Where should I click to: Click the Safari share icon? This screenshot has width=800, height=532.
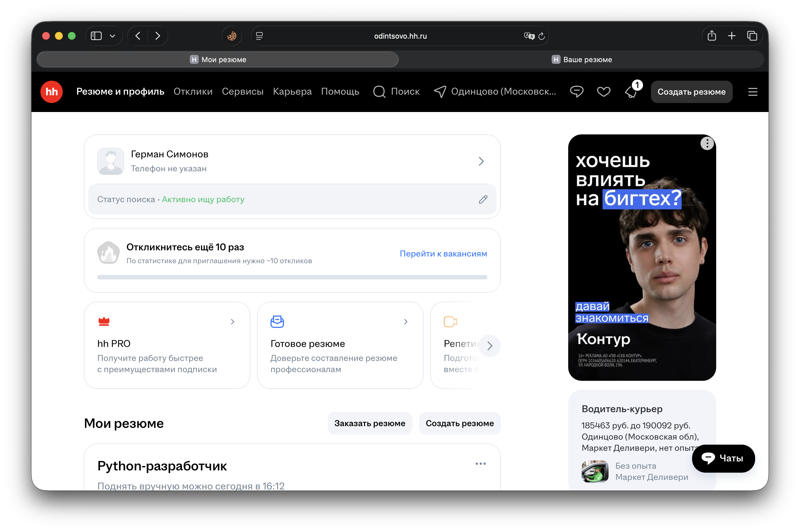pyautogui.click(x=712, y=36)
